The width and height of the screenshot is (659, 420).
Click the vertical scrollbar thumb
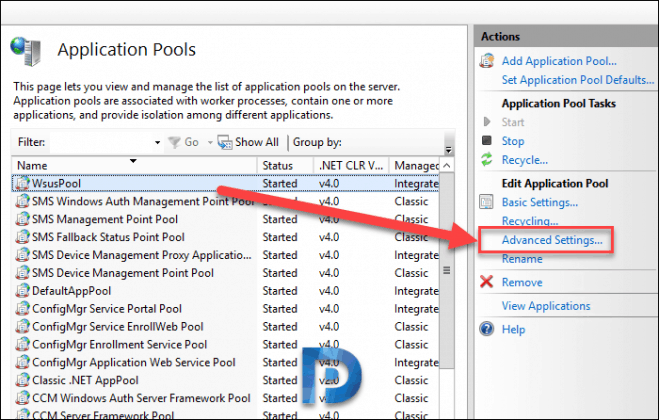447,270
